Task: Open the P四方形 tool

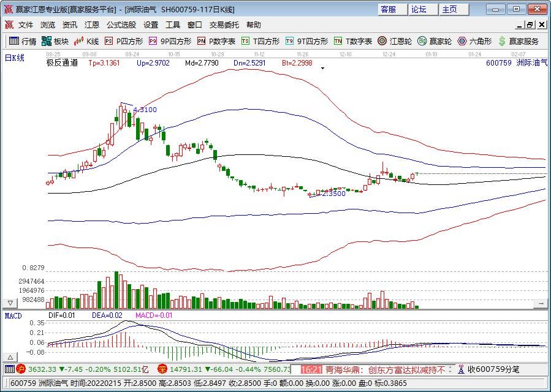Action: [x=124, y=41]
